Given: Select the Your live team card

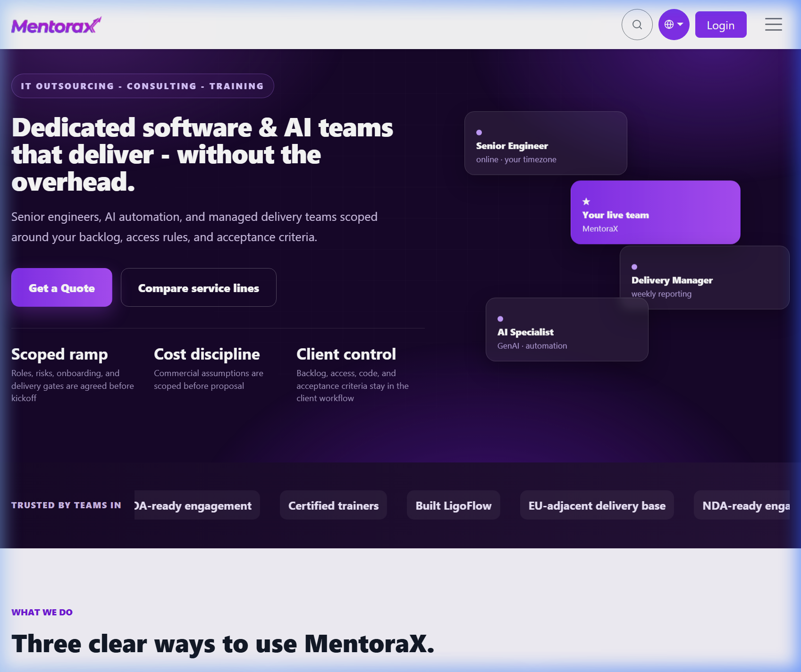Looking at the screenshot, I should pos(655,212).
